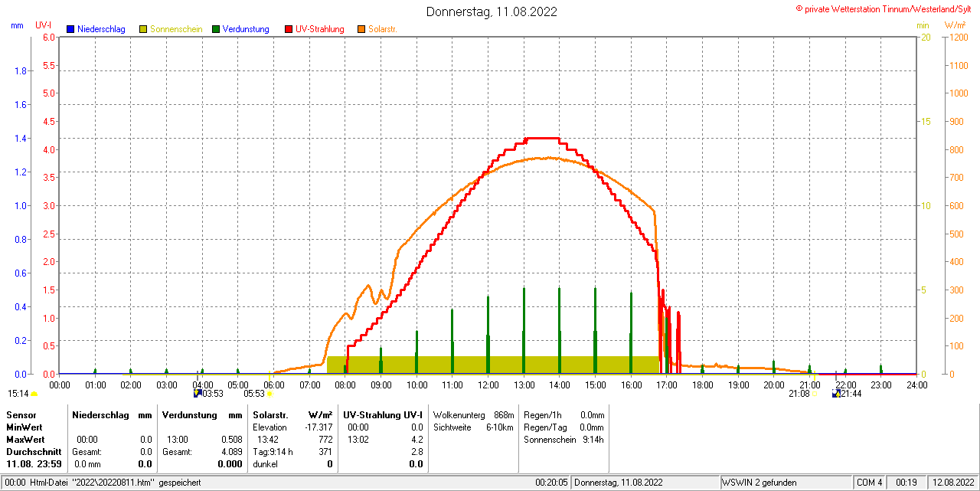Click the 00:20:05 status bar time
Viewport: 980px width, 491px height.
[551, 483]
